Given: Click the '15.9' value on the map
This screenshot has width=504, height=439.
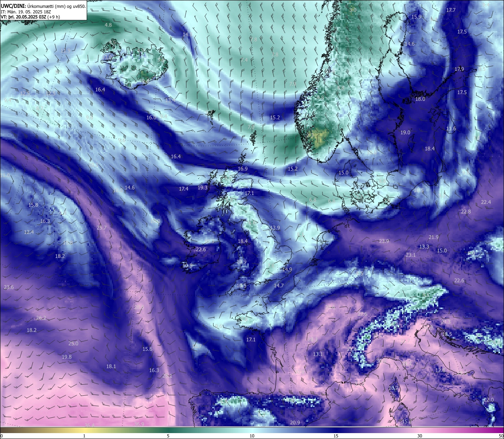Looking at the screenshot, I should point(416,17).
